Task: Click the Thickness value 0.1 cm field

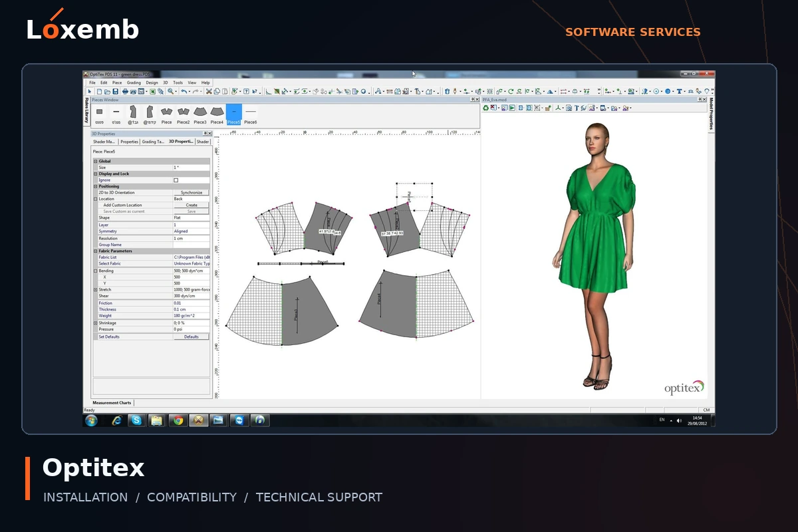Action: coord(192,309)
